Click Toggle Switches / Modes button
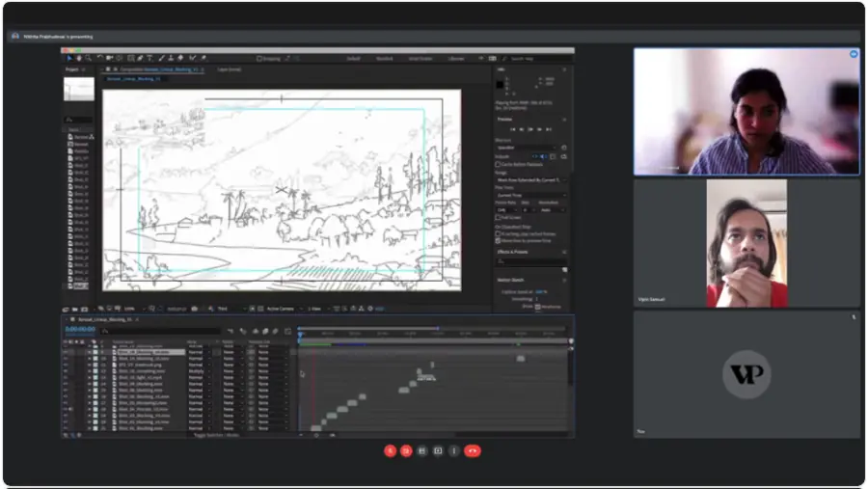 point(216,435)
